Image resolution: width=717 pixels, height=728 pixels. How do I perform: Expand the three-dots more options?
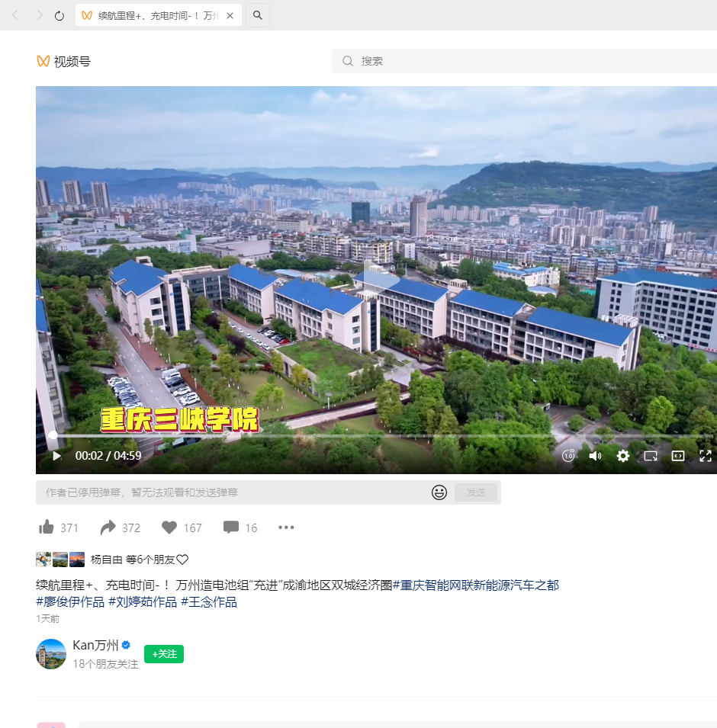coord(286,528)
